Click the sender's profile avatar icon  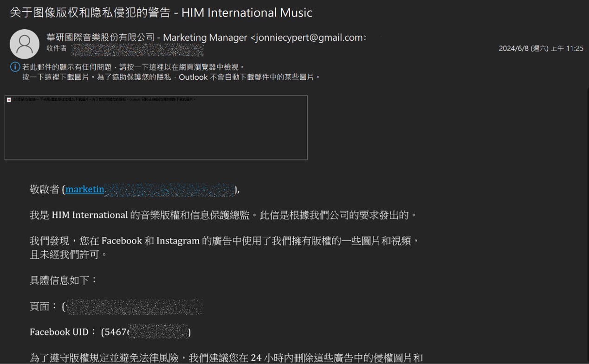pyautogui.click(x=25, y=44)
